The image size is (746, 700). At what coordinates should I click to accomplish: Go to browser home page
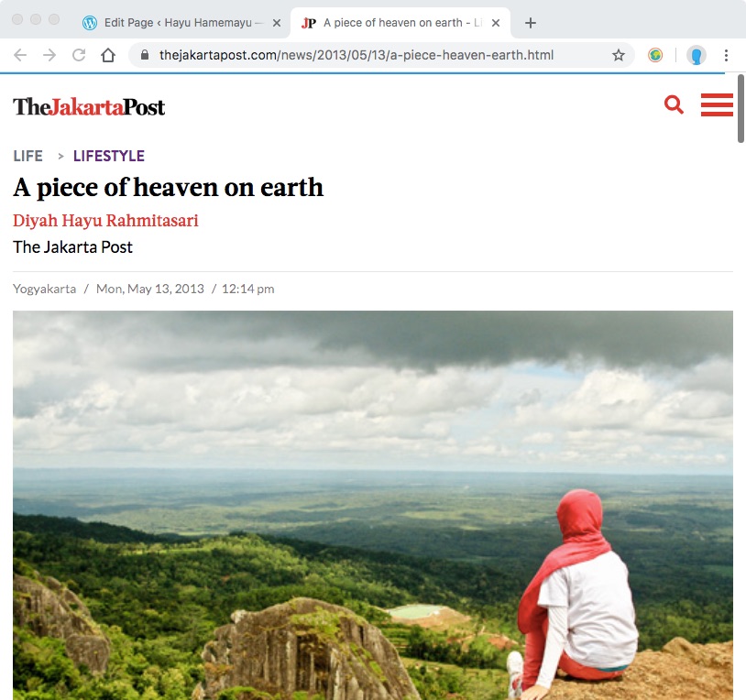(108, 55)
